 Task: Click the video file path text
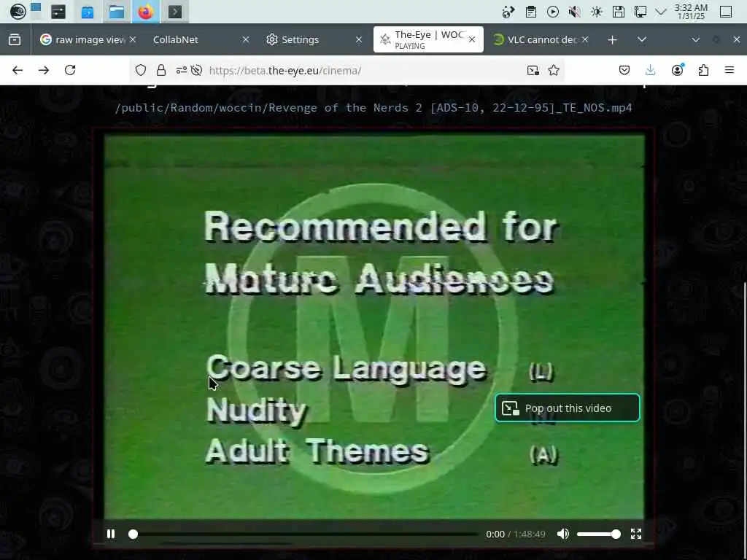pos(373,108)
